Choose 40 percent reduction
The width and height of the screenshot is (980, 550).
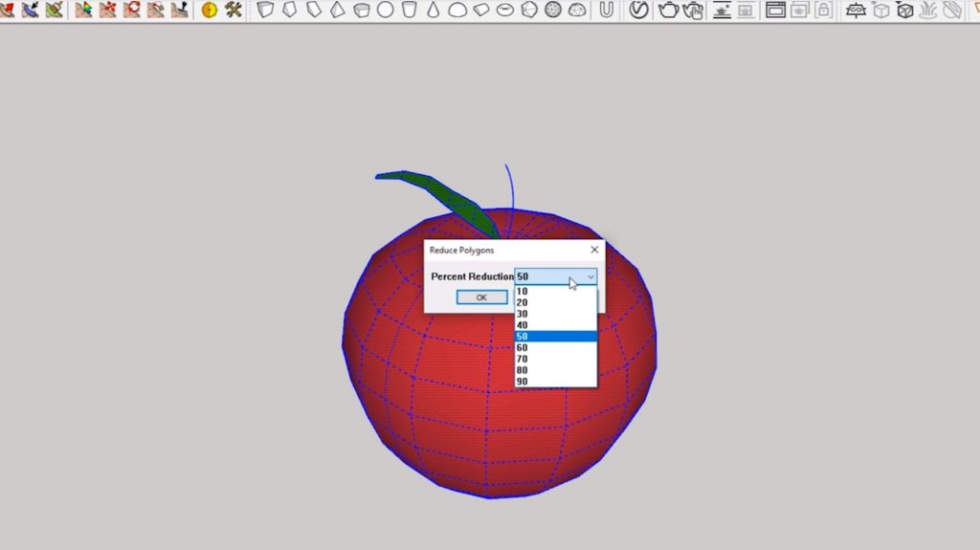(556, 325)
